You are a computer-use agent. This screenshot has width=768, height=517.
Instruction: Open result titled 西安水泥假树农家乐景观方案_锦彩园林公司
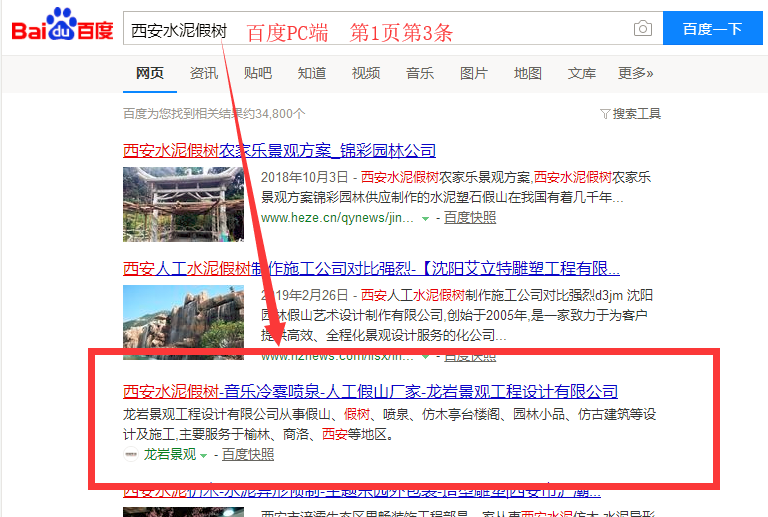coord(279,150)
